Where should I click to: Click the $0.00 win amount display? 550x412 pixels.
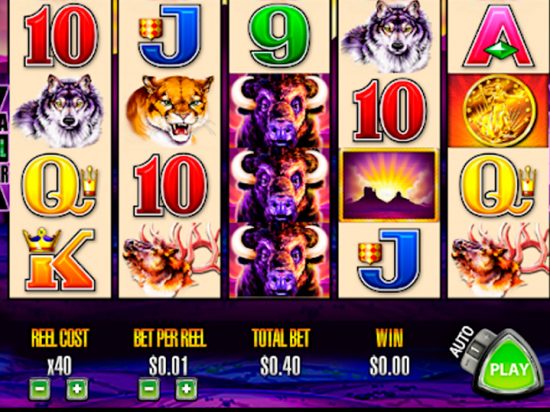coord(390,366)
